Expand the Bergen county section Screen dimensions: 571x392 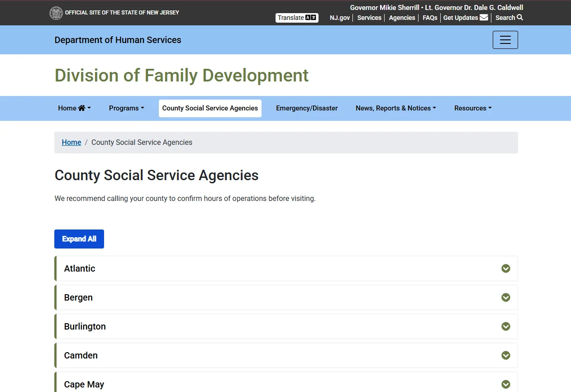pyautogui.click(x=286, y=297)
